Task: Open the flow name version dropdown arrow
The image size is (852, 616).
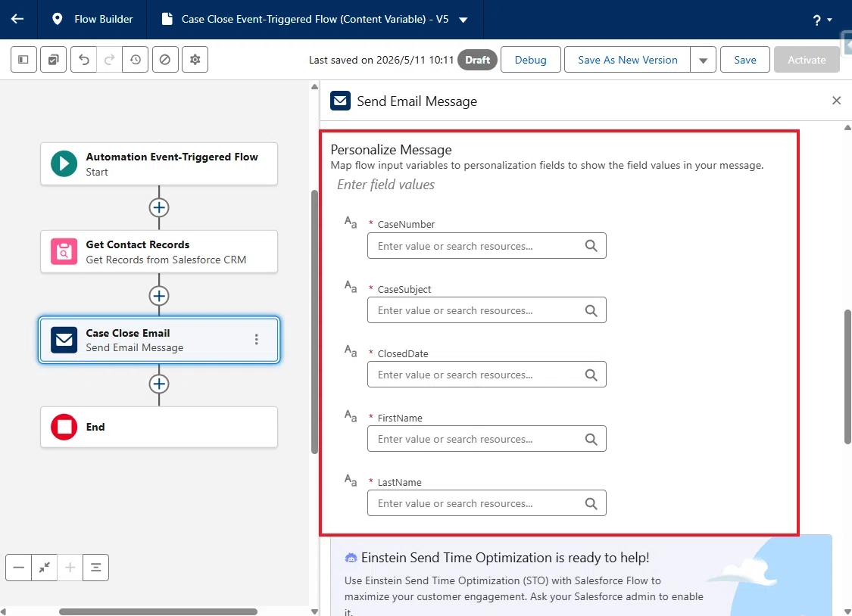Action: 463,20
